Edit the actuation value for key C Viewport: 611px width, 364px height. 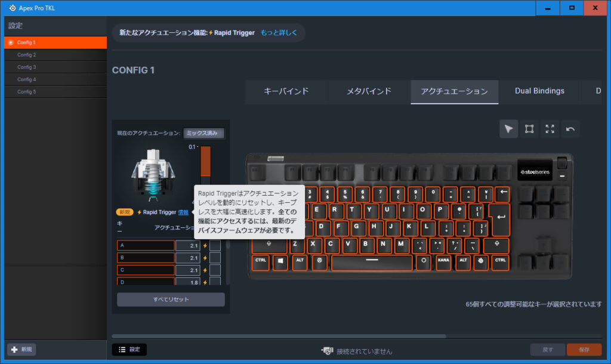tap(187, 270)
